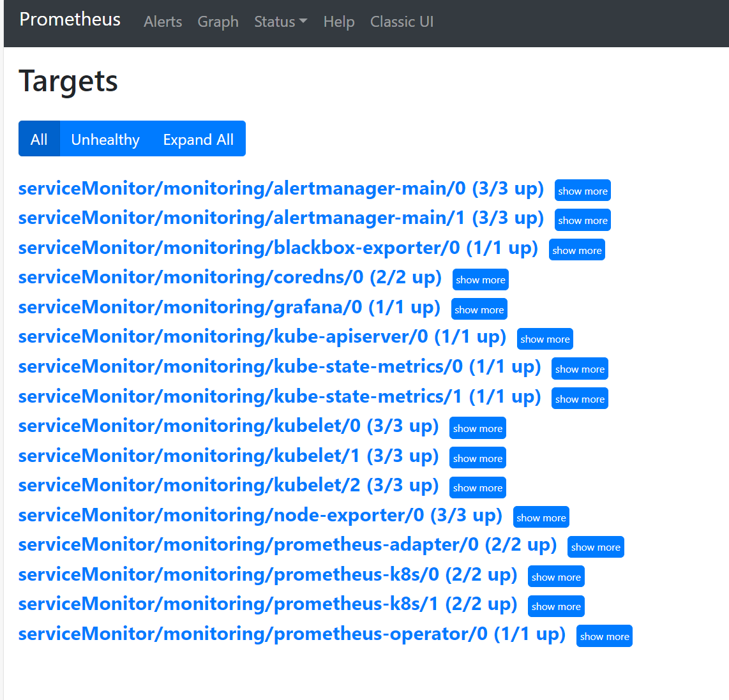Show more for prometheus-k8s/1
The image size is (729, 700).
556,606
